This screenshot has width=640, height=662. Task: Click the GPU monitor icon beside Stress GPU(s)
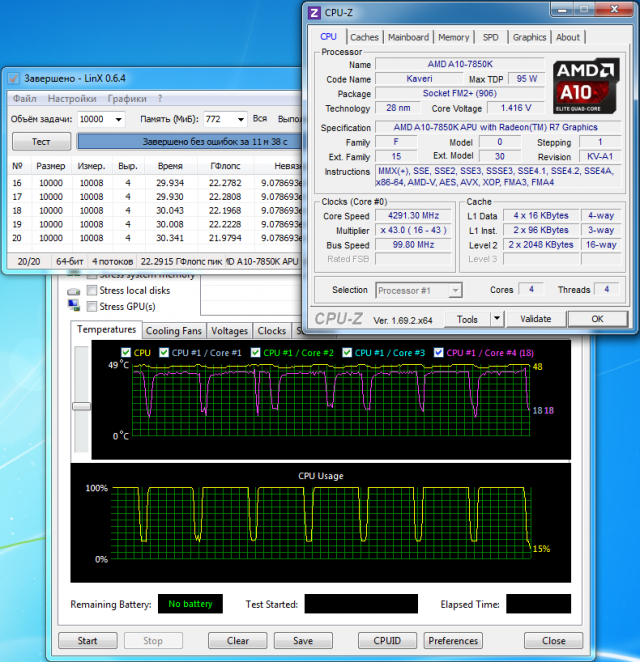pos(74,306)
